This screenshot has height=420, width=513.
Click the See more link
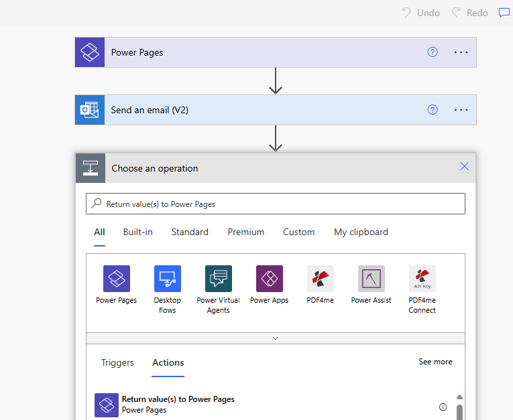pos(435,362)
